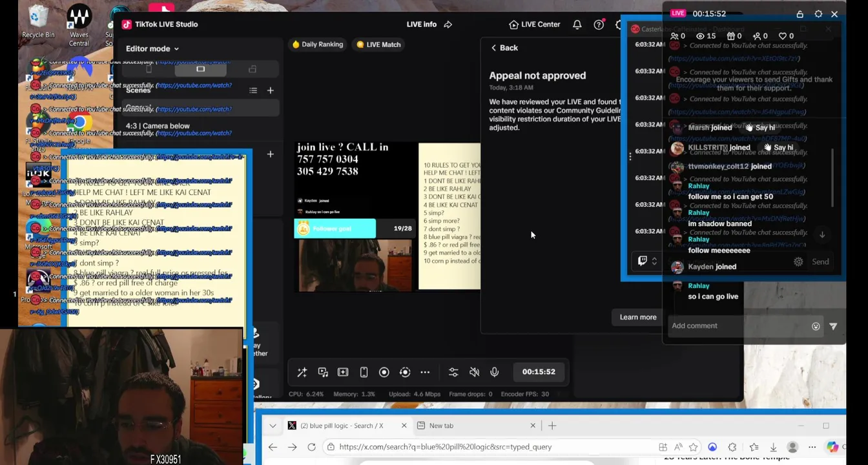Click the webcam preview thumbnail
The height and width of the screenshot is (465, 868).
pyautogui.click(x=355, y=265)
